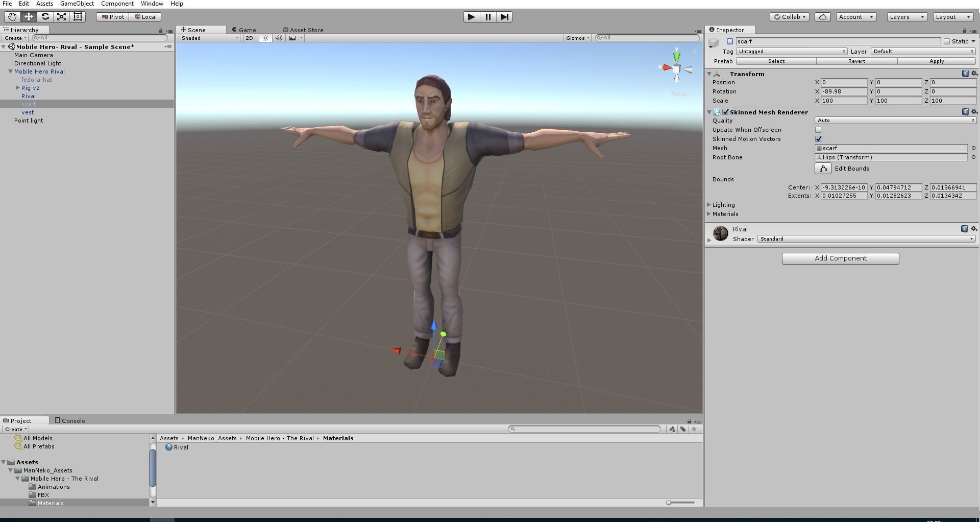Viewport: 980px width, 522px height.
Task: Collapse Mobile Hero Rival in Hierarchy
Action: 10,72
